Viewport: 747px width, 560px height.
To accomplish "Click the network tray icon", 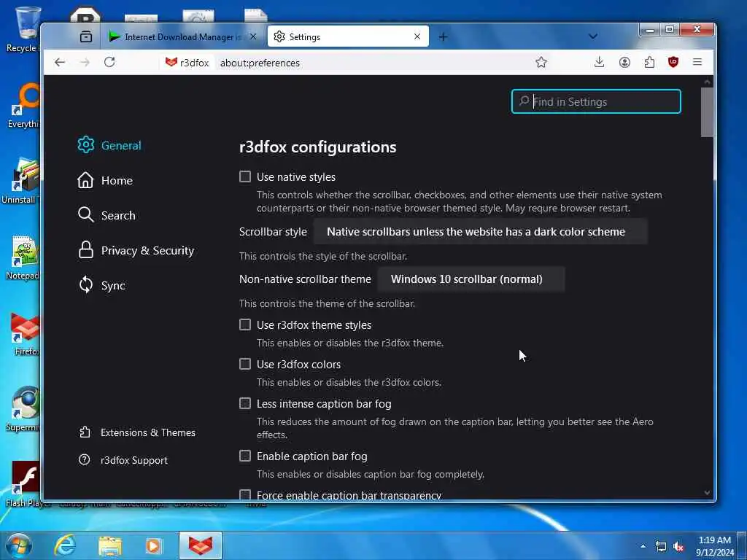I will pos(661,546).
